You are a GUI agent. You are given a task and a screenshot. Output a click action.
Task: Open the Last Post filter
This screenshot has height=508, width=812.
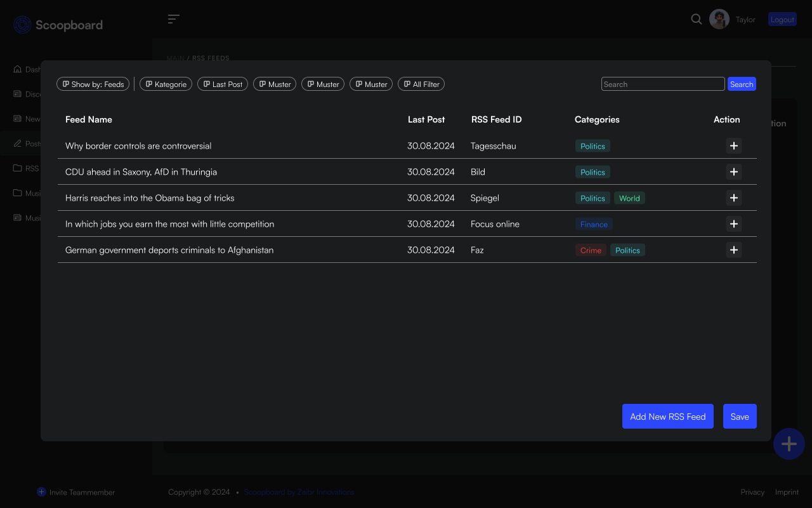(223, 84)
